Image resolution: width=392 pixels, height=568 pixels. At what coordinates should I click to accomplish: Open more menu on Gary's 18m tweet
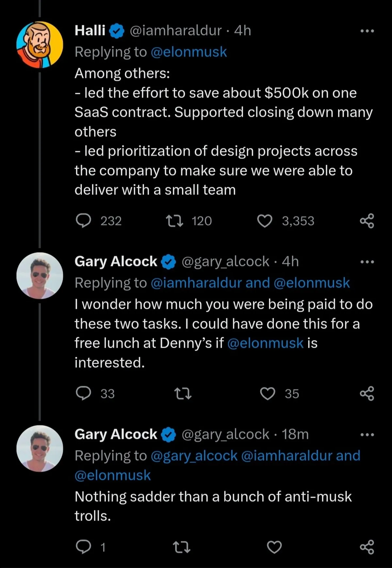[x=367, y=435]
